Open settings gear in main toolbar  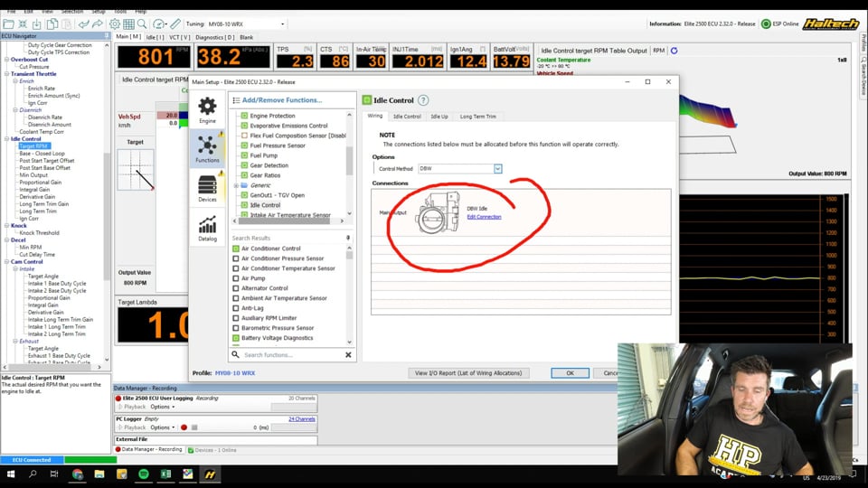(x=115, y=23)
